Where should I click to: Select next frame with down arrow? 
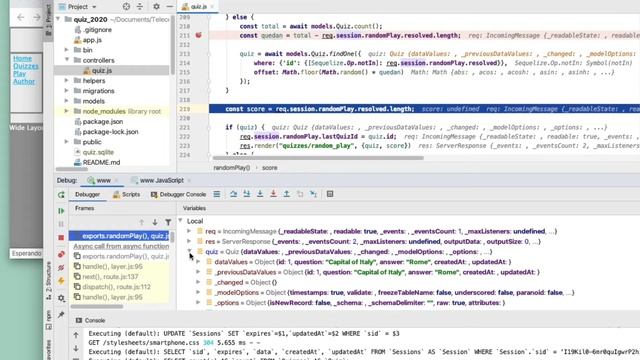155,222
